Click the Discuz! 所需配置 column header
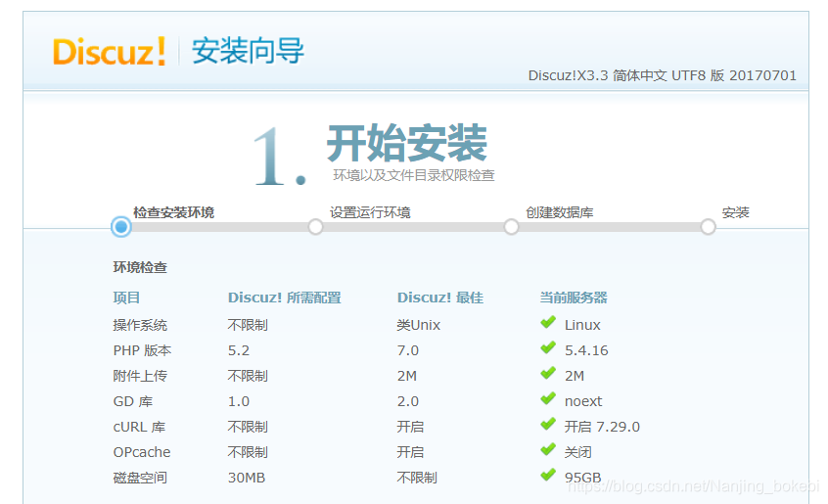The width and height of the screenshot is (828, 504). 285,298
